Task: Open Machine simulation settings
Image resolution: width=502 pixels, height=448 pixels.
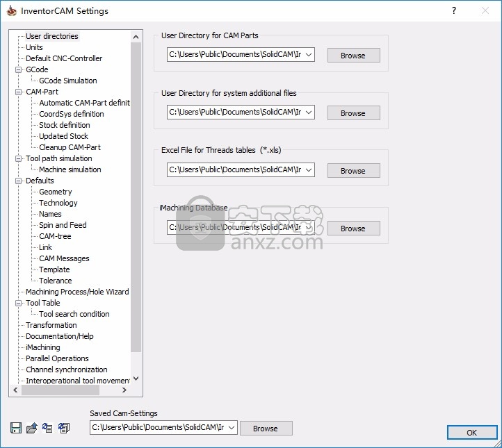Action: click(x=70, y=169)
